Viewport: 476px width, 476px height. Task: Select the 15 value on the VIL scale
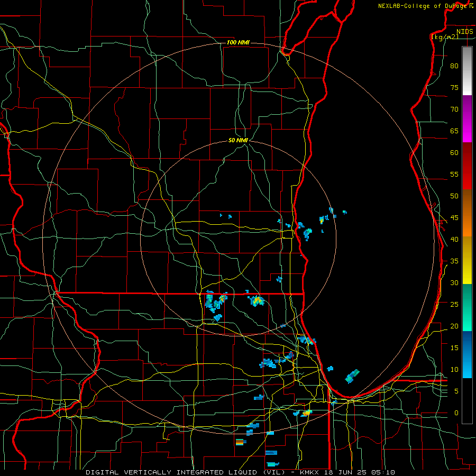(x=454, y=348)
